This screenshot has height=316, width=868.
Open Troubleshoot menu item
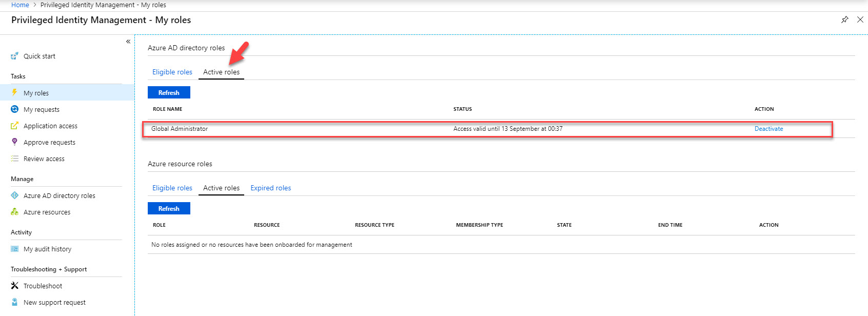(x=43, y=286)
